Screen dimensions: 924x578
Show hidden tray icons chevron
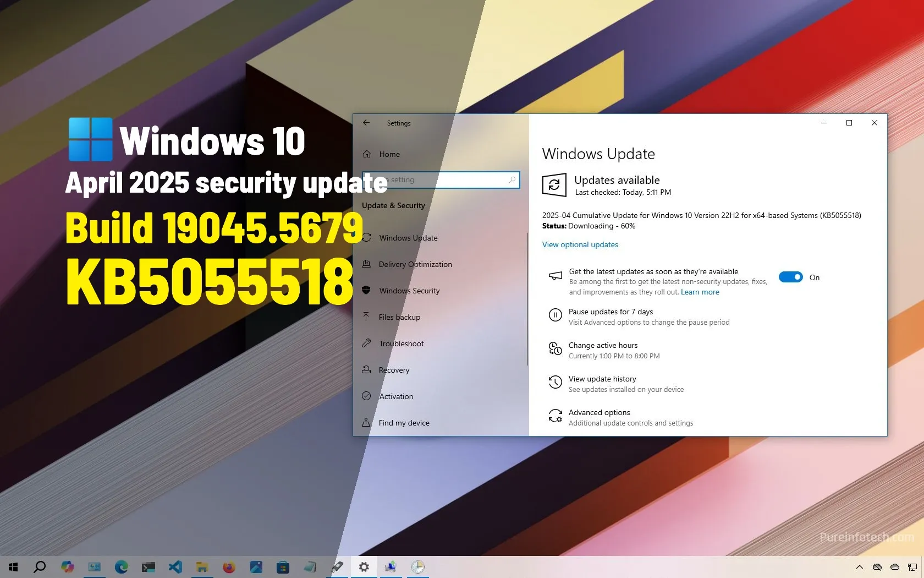tap(860, 567)
